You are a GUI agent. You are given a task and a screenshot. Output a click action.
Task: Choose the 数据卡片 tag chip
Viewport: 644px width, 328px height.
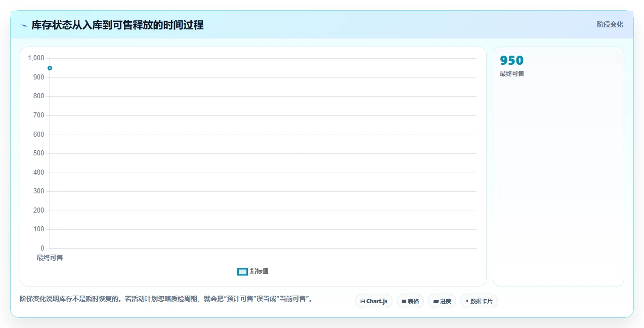[479, 301]
